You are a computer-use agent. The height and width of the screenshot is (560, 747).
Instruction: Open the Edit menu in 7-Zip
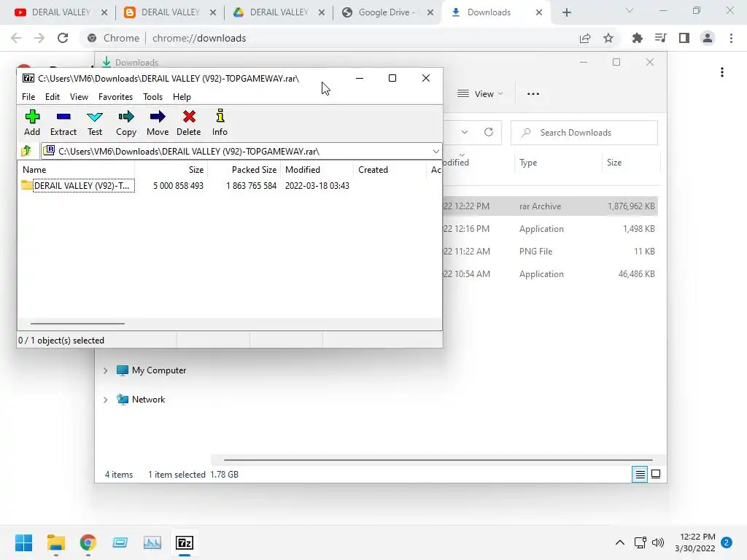tap(53, 97)
